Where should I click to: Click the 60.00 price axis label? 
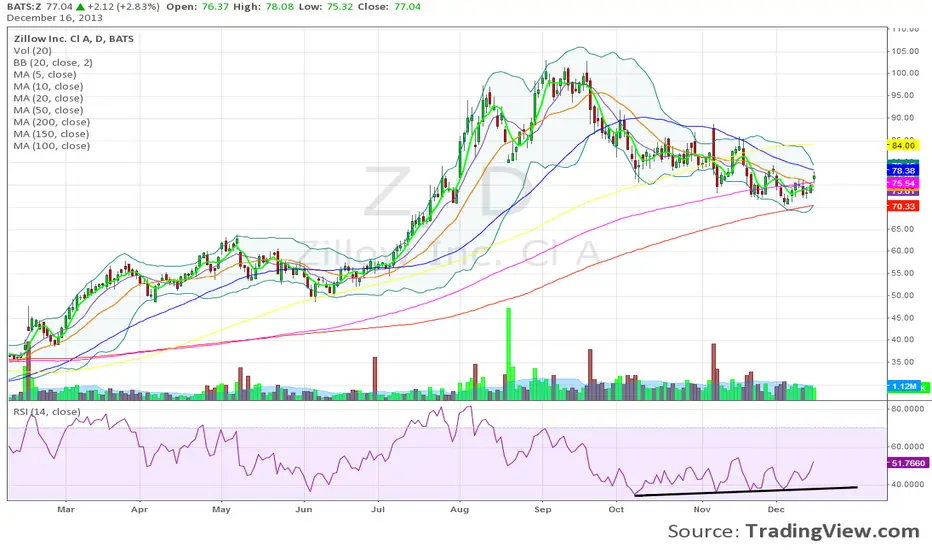pyautogui.click(x=902, y=250)
